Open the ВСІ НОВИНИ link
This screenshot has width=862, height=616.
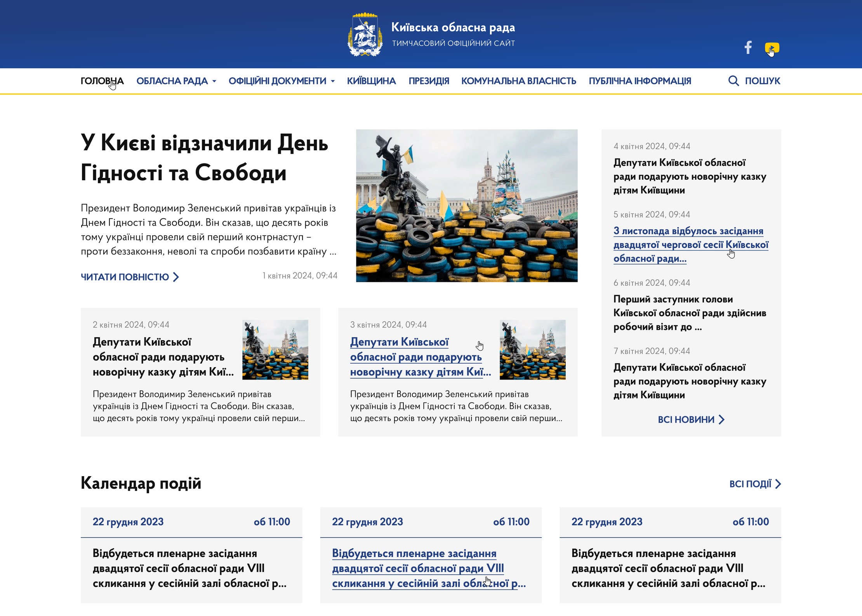pos(686,419)
